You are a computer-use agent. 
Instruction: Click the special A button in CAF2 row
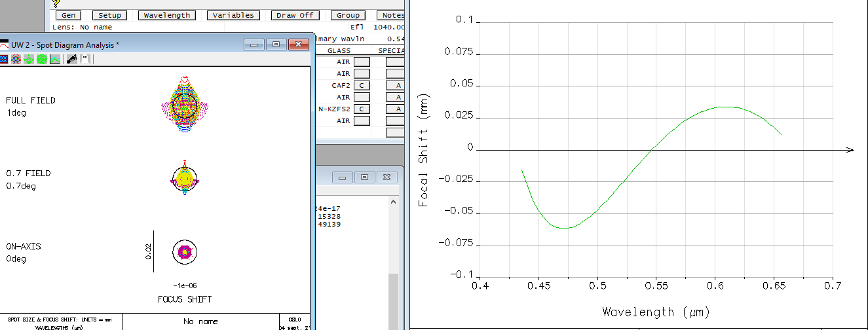coord(396,85)
